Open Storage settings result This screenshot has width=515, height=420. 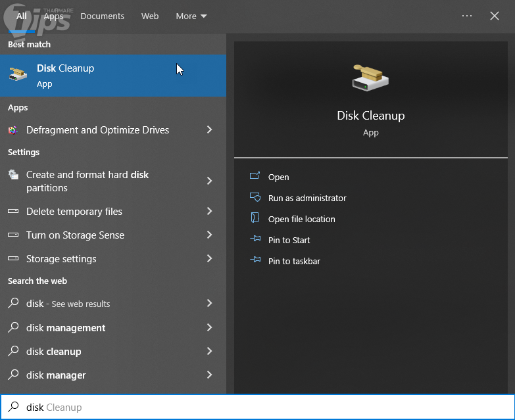point(61,259)
